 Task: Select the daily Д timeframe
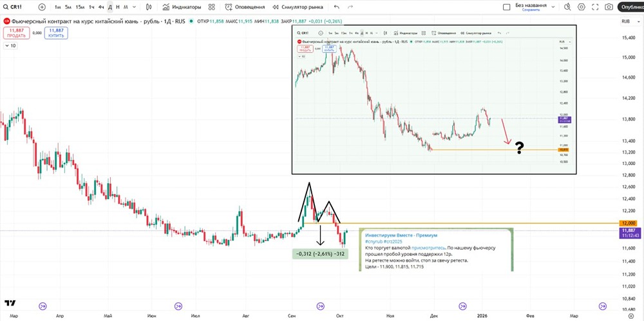pyautogui.click(x=109, y=7)
